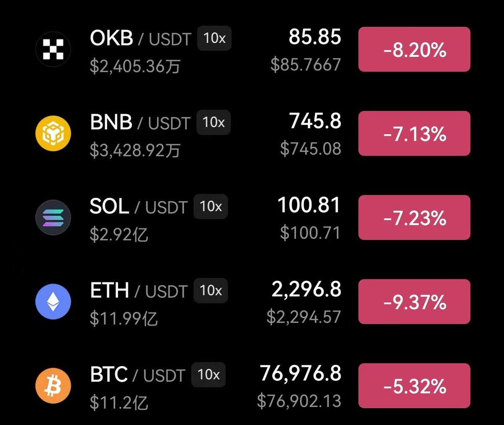Tap the 10x leverage badge for BTC
Screen dimensions: 504x425
tap(208, 375)
